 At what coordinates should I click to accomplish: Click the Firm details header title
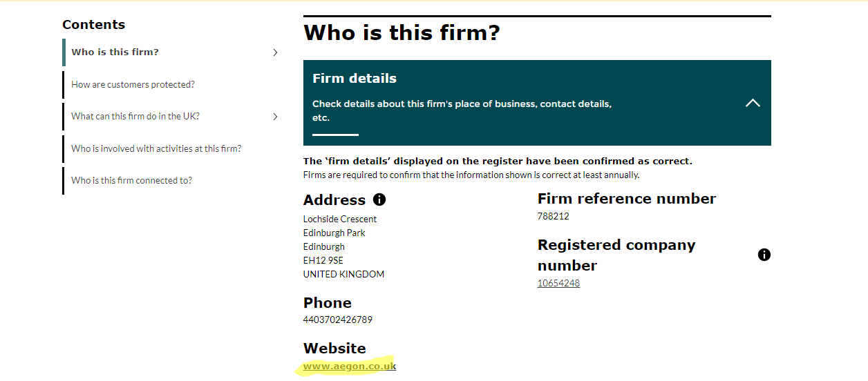tap(355, 79)
